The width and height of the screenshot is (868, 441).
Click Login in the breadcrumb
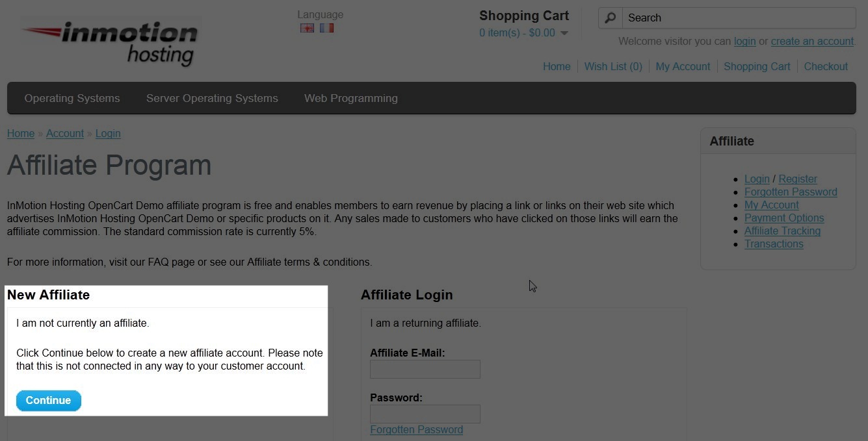click(108, 133)
